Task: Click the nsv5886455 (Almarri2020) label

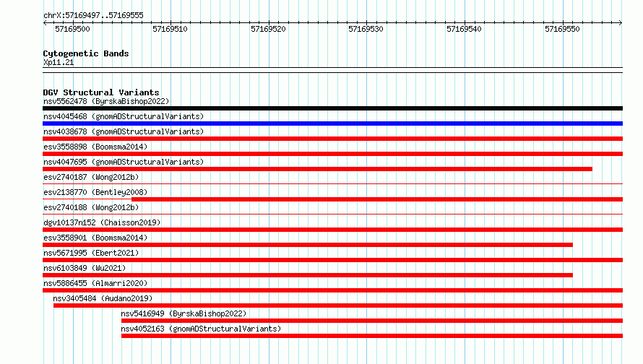Action: point(95,283)
